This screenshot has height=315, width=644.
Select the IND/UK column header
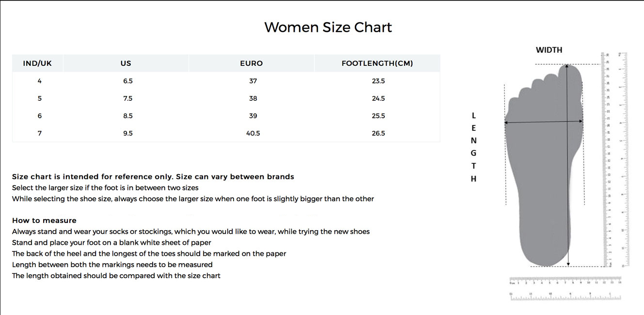click(37, 63)
